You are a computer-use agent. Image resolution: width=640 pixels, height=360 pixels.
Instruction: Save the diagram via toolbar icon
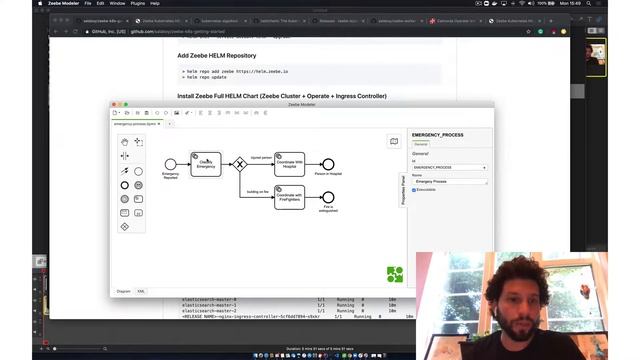(x=138, y=113)
